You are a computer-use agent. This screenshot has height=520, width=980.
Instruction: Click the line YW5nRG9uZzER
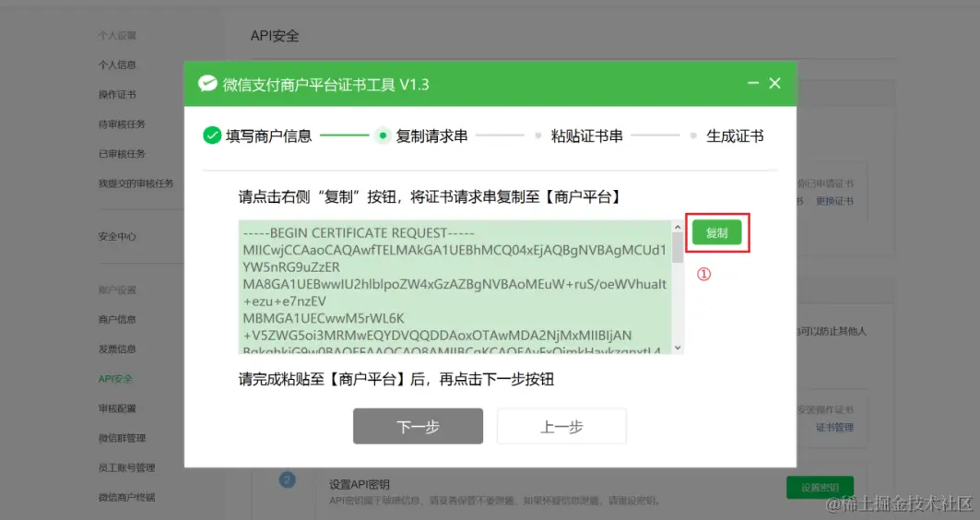[291, 266]
